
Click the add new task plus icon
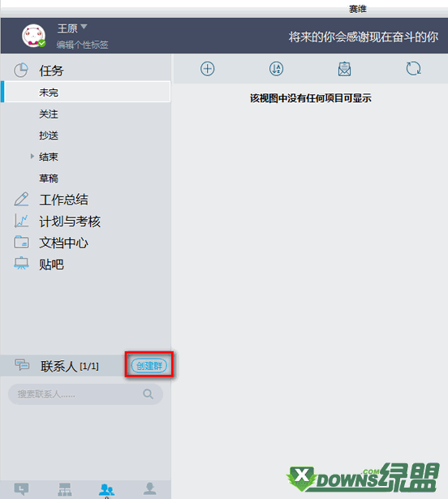[207, 69]
